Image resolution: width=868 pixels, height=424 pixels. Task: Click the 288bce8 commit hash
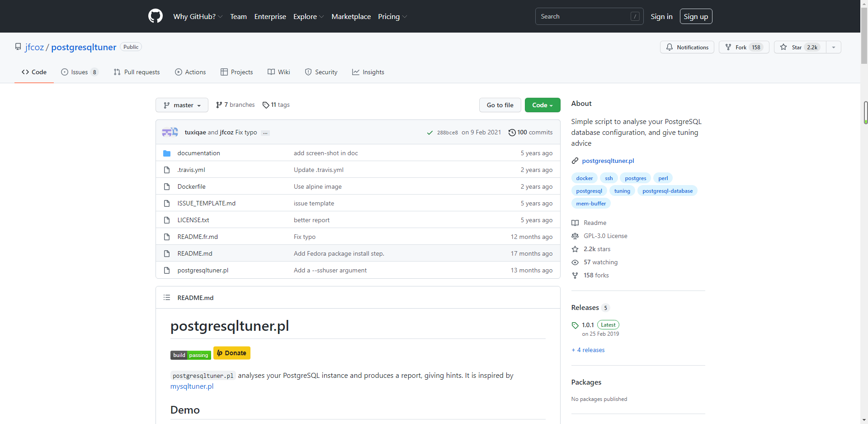click(x=447, y=133)
